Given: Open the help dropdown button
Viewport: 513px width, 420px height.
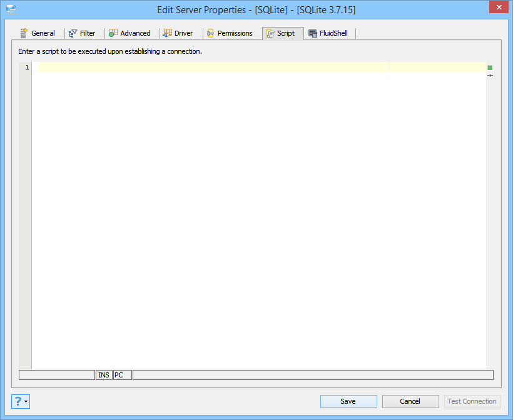Looking at the screenshot, I should click(x=21, y=401).
